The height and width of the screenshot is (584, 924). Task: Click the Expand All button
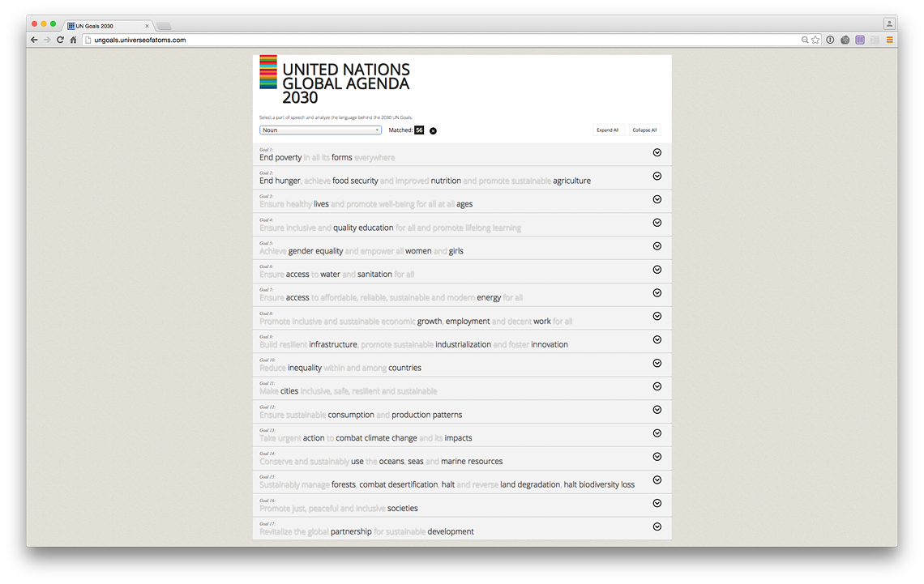click(x=608, y=130)
